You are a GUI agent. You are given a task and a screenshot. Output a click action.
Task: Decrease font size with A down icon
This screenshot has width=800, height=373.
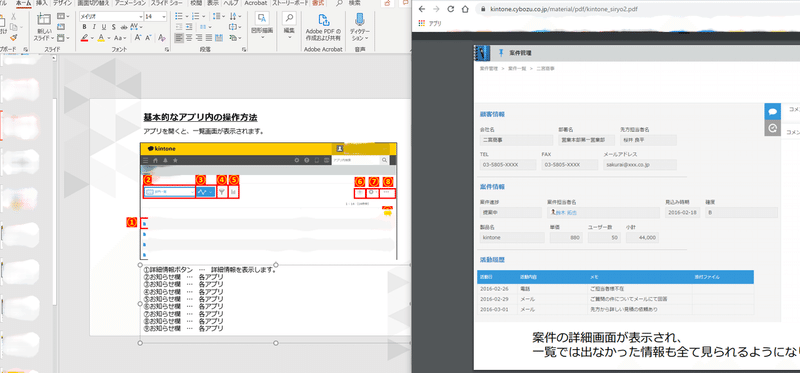tap(148, 38)
